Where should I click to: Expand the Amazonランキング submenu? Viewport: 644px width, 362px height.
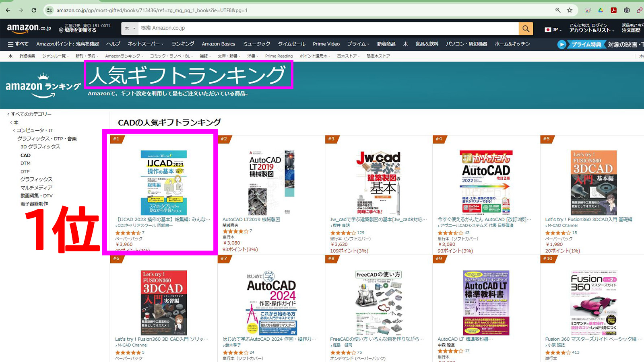point(124,56)
